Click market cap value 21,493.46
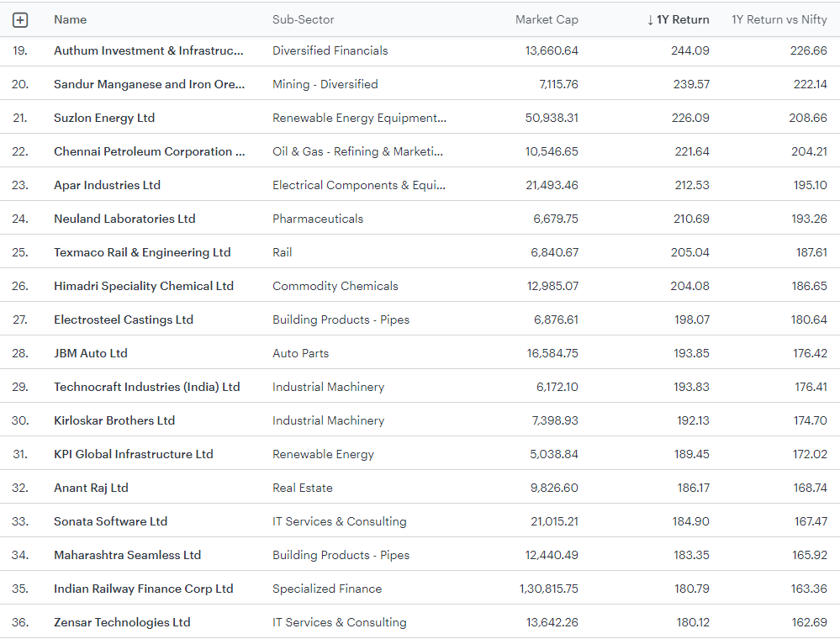Screen dimensions: 840x639 [x=552, y=185]
